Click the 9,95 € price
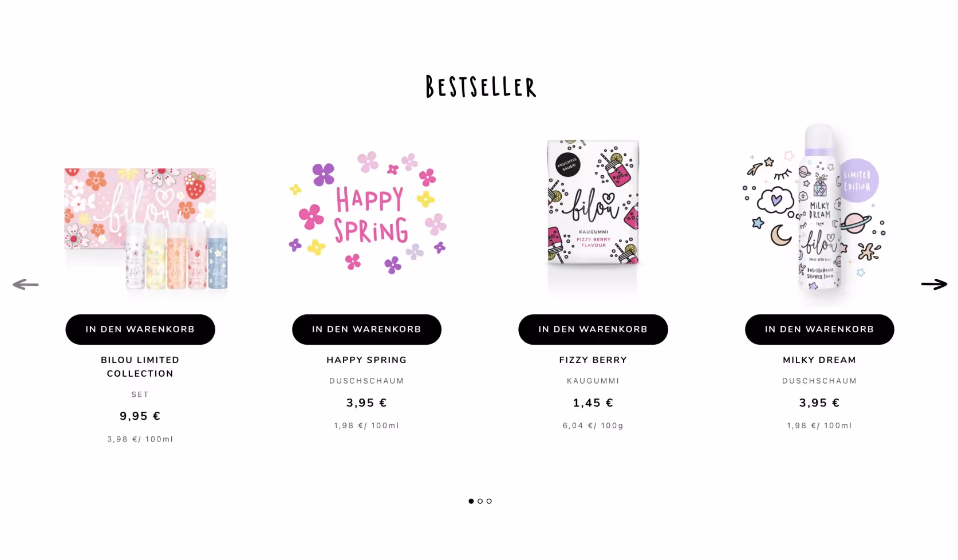This screenshot has height=560, width=958. click(140, 416)
